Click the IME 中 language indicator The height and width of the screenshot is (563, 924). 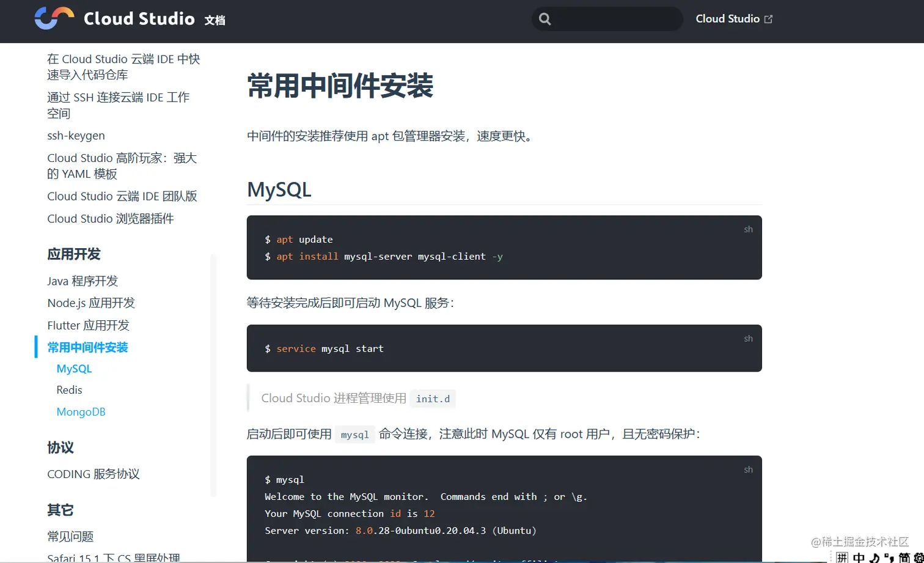pyautogui.click(x=859, y=557)
